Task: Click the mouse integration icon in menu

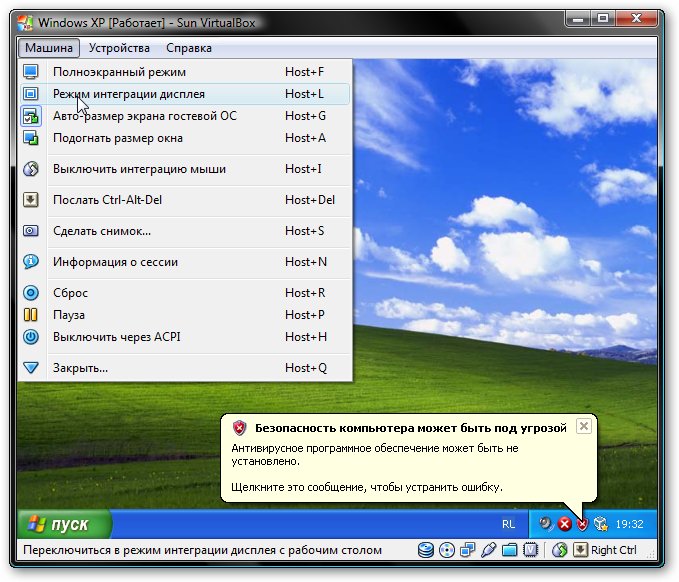Action: tap(30, 169)
